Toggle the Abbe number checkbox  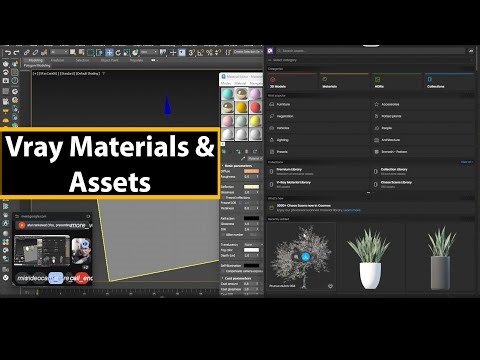(x=223, y=235)
